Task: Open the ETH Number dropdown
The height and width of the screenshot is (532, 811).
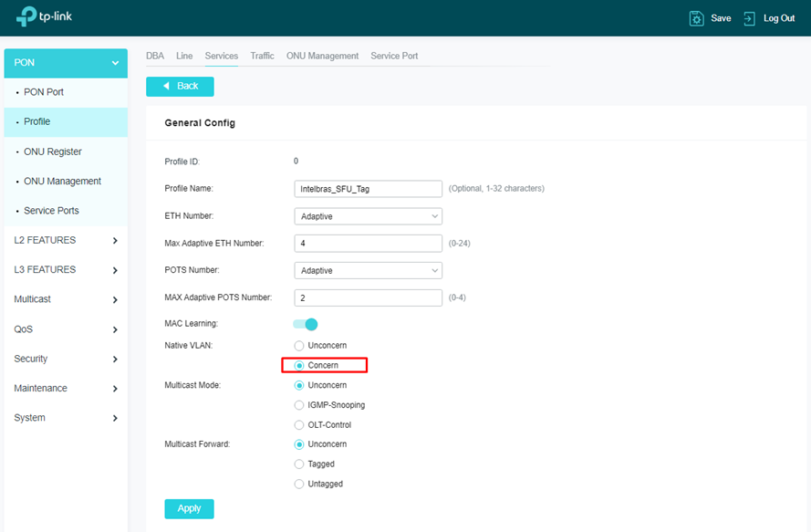Action: click(368, 216)
